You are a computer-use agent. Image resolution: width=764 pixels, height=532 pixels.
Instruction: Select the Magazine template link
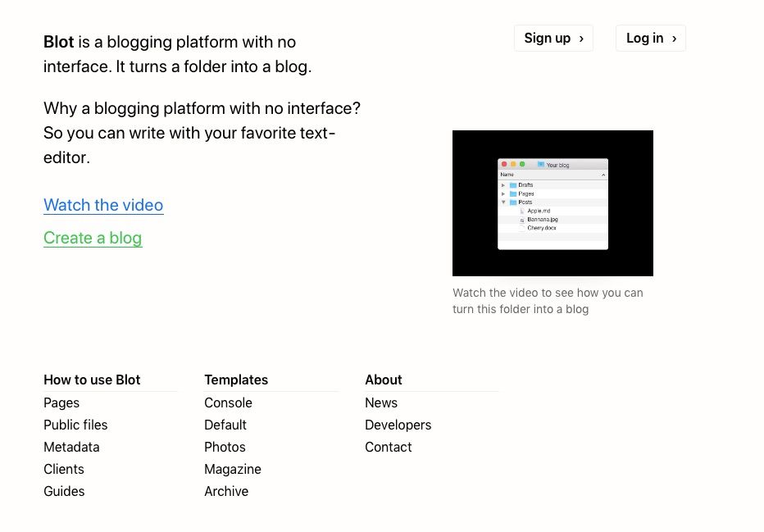pos(233,469)
